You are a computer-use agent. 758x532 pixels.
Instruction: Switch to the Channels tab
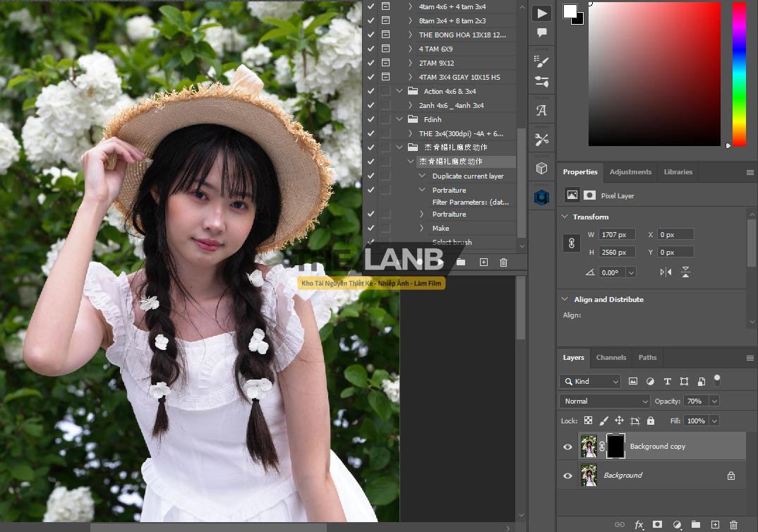coord(610,358)
